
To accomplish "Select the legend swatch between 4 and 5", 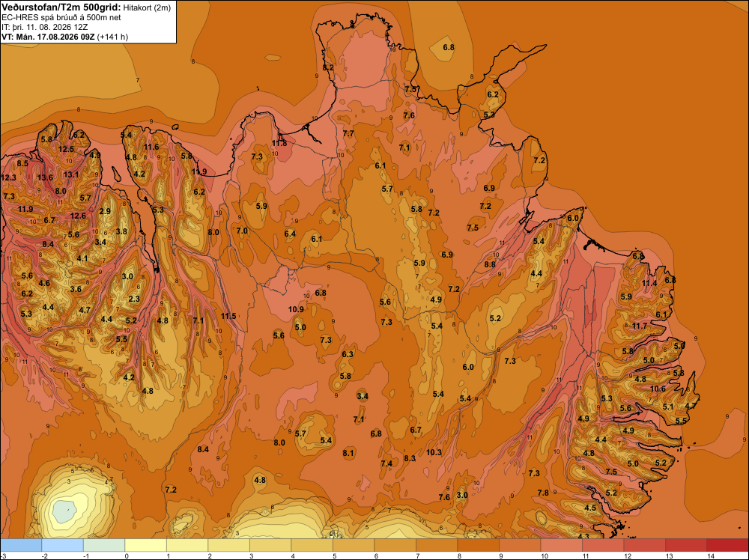I will pos(312,545).
